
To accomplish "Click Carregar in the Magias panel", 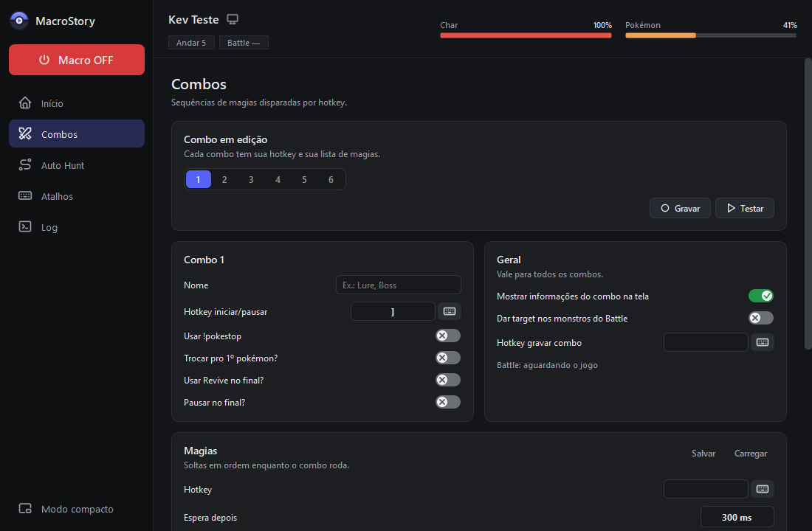I will click(x=751, y=454).
